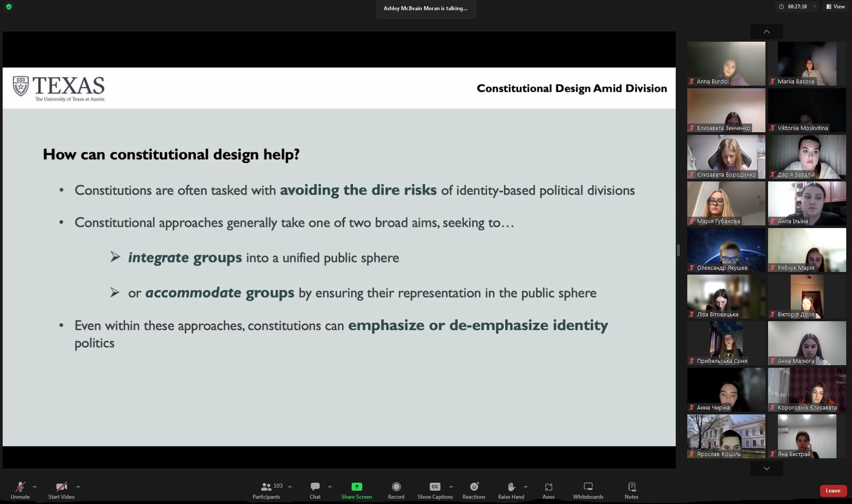The height and width of the screenshot is (504, 852).
Task: Leave the meeting
Action: pos(832,490)
